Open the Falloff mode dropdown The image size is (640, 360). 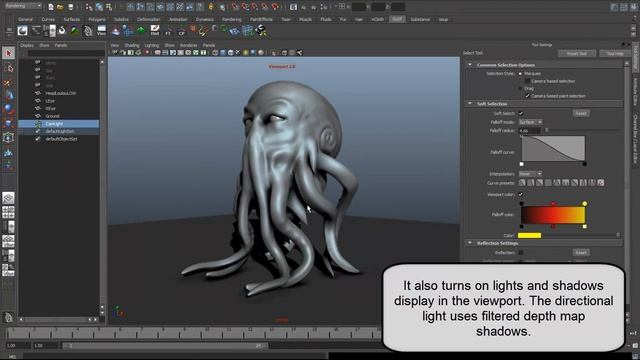[530, 122]
